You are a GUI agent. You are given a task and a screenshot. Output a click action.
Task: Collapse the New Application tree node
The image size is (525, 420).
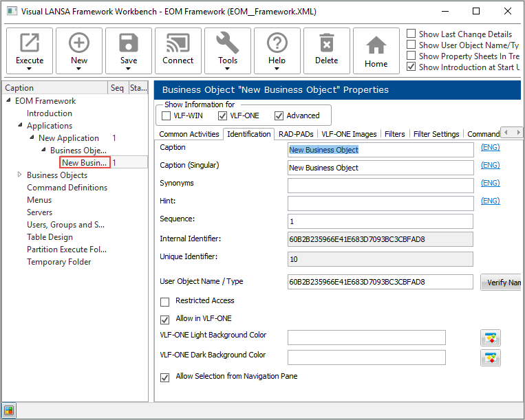click(32, 138)
